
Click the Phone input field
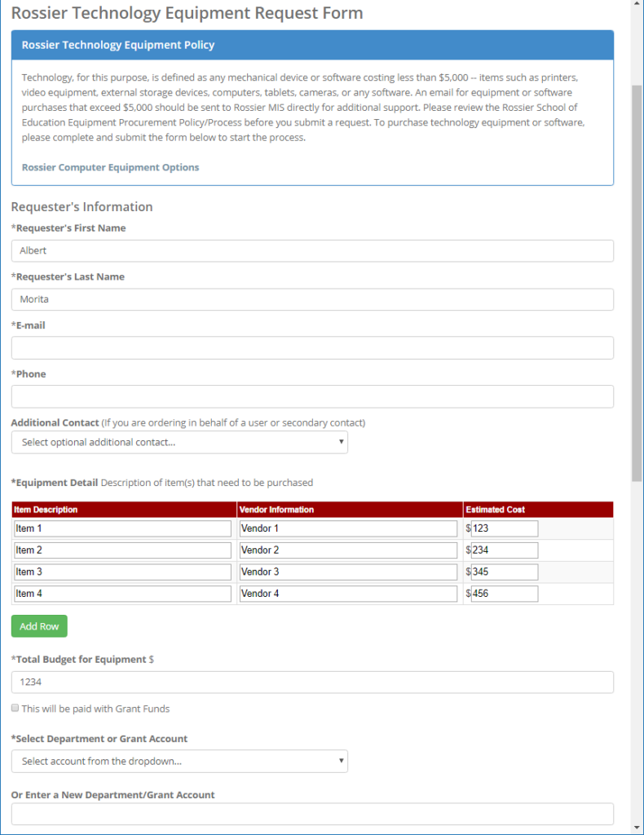312,396
